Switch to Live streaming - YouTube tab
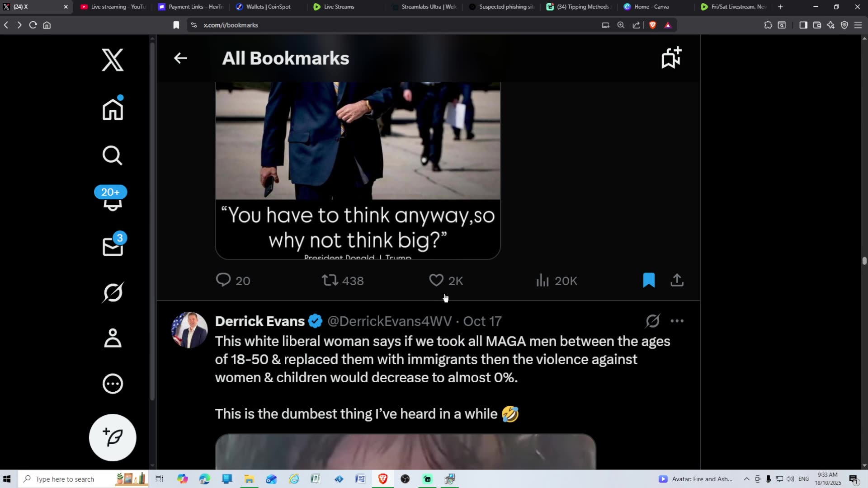Viewport: 868px width, 488px height. click(x=113, y=7)
